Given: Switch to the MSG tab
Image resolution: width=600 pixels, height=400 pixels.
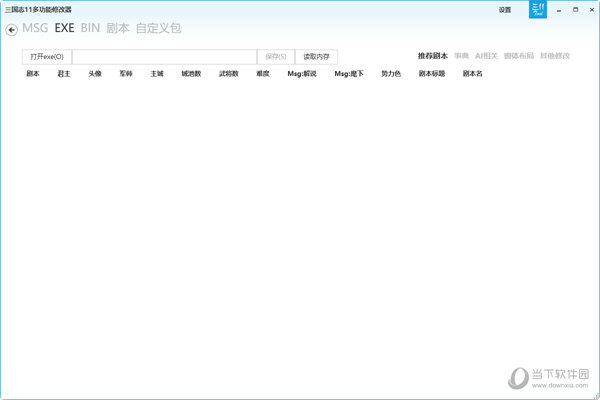Looking at the screenshot, I should 35,28.
